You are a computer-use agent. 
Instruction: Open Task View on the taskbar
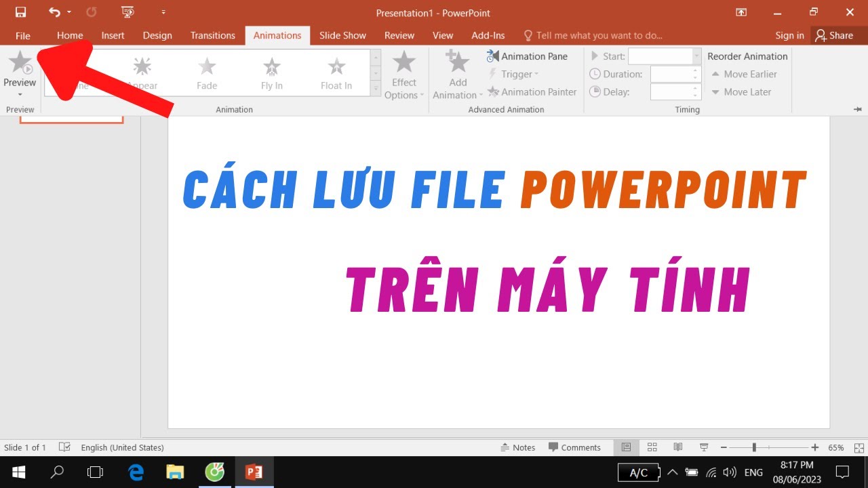click(96, 472)
